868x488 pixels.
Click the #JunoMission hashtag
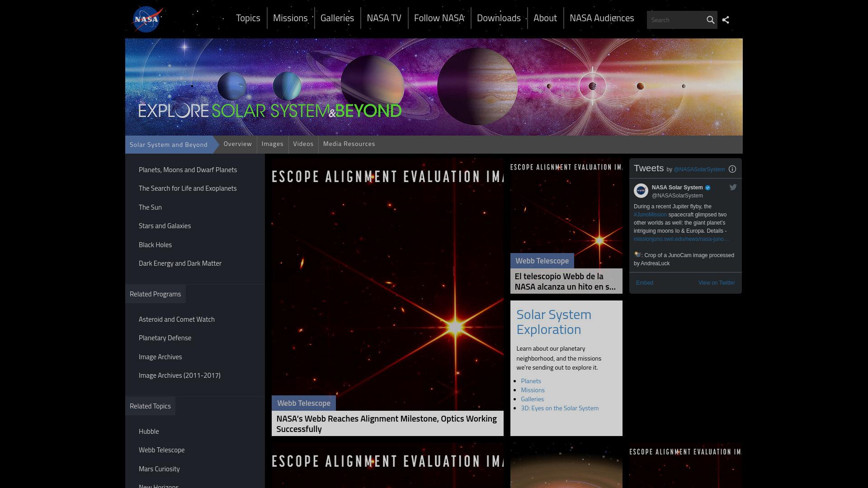click(x=650, y=215)
